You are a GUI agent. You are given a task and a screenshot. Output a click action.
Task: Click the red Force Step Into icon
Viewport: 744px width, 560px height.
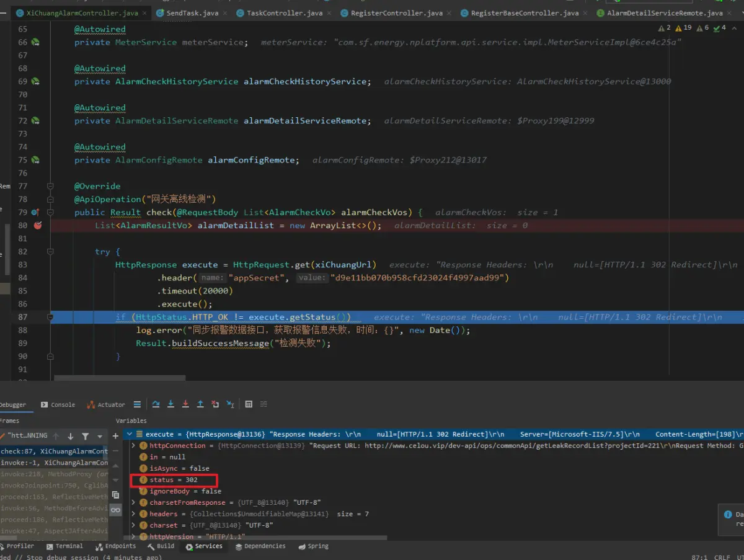[185, 404]
